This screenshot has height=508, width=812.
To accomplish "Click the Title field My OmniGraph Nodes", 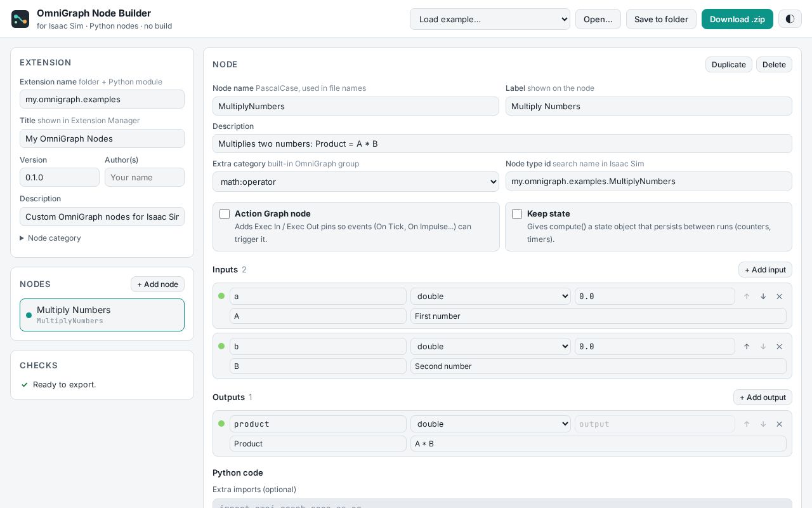I will coord(102,138).
